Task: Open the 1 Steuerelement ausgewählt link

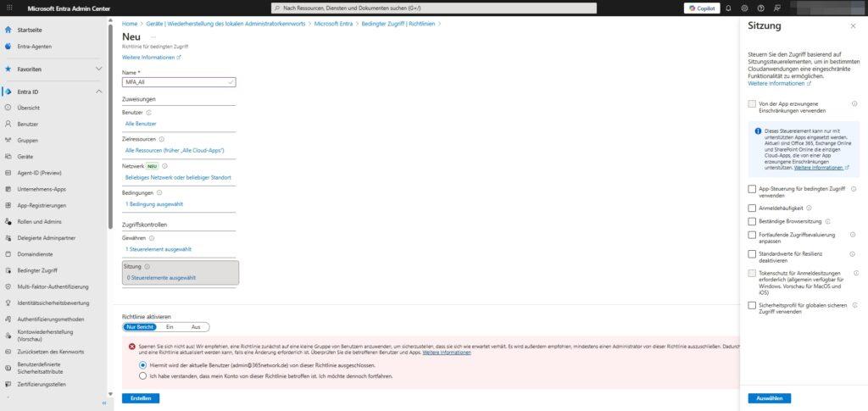Action: (159, 249)
